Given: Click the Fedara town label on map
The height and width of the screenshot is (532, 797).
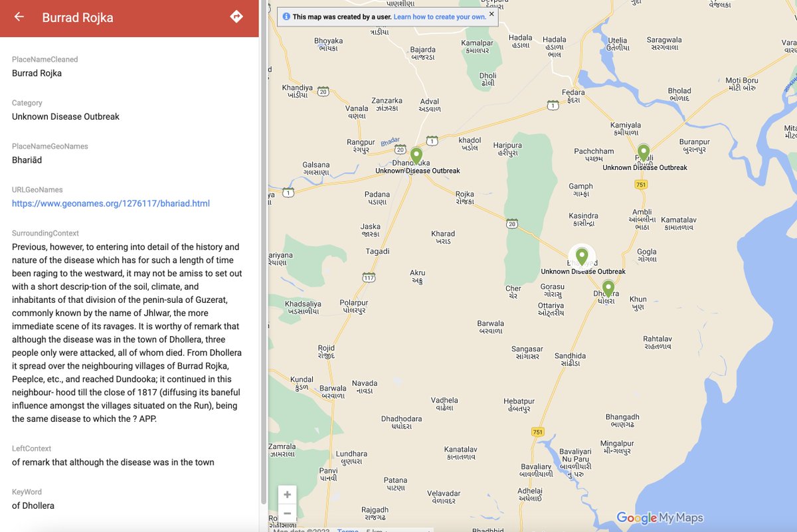Looking at the screenshot, I should [x=573, y=96].
